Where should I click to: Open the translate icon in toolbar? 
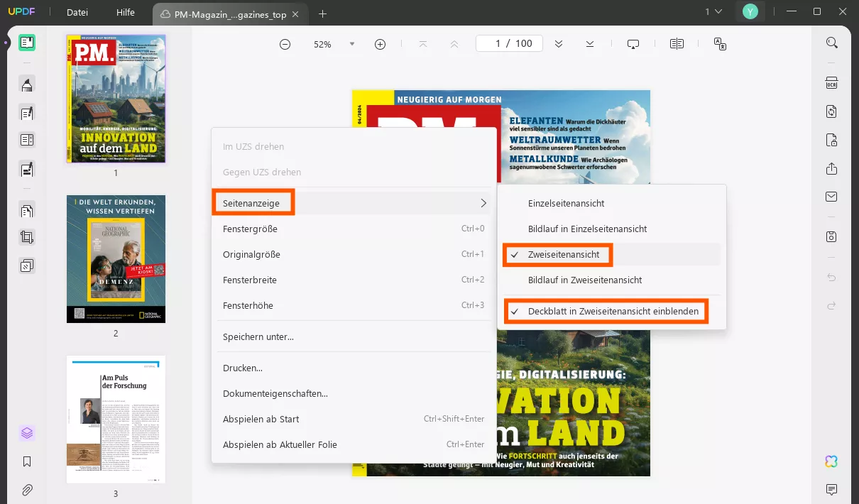click(x=720, y=44)
